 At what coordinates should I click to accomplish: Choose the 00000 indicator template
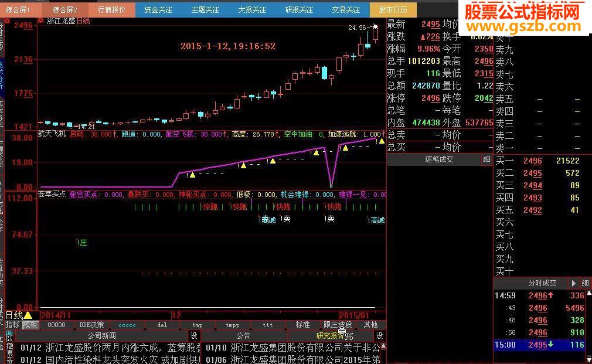(x=57, y=325)
